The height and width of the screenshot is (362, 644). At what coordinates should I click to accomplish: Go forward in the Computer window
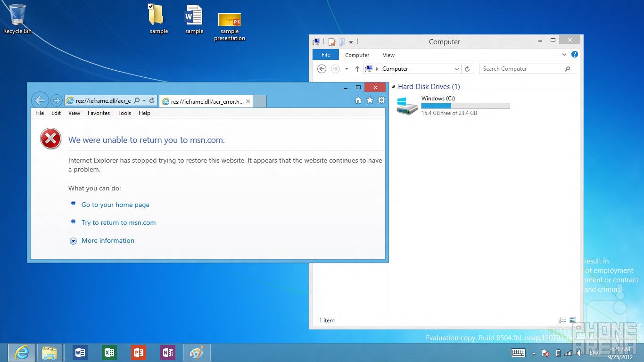(335, 69)
